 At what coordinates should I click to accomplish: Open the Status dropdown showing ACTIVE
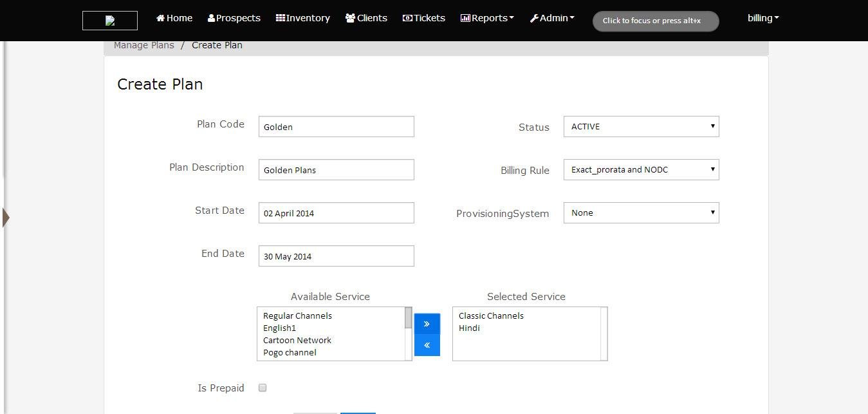(x=640, y=126)
